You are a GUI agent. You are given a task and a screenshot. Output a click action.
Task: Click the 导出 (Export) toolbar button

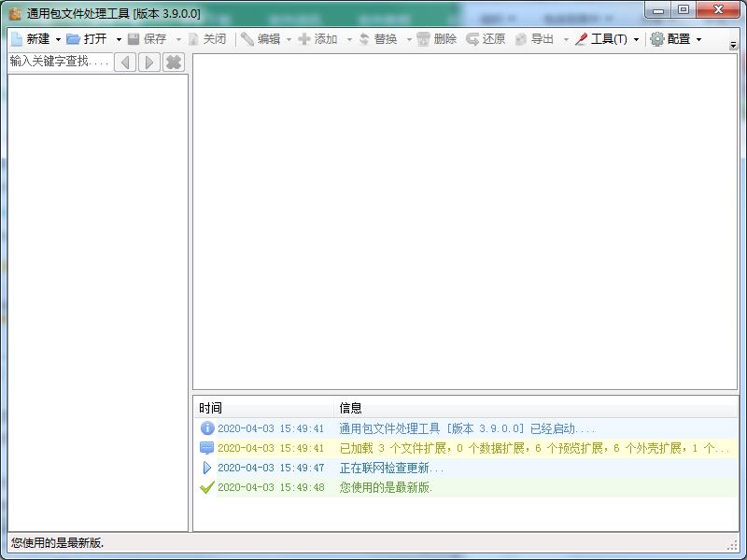pos(534,39)
